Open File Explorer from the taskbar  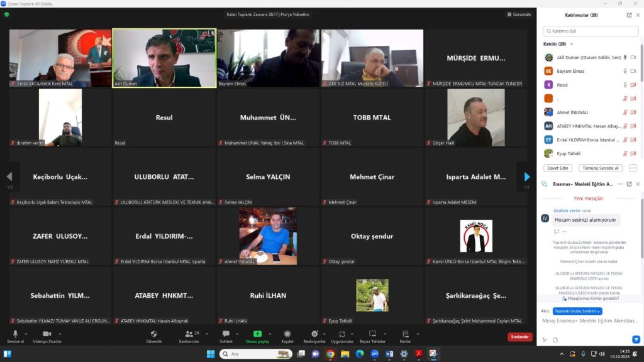tap(345, 354)
